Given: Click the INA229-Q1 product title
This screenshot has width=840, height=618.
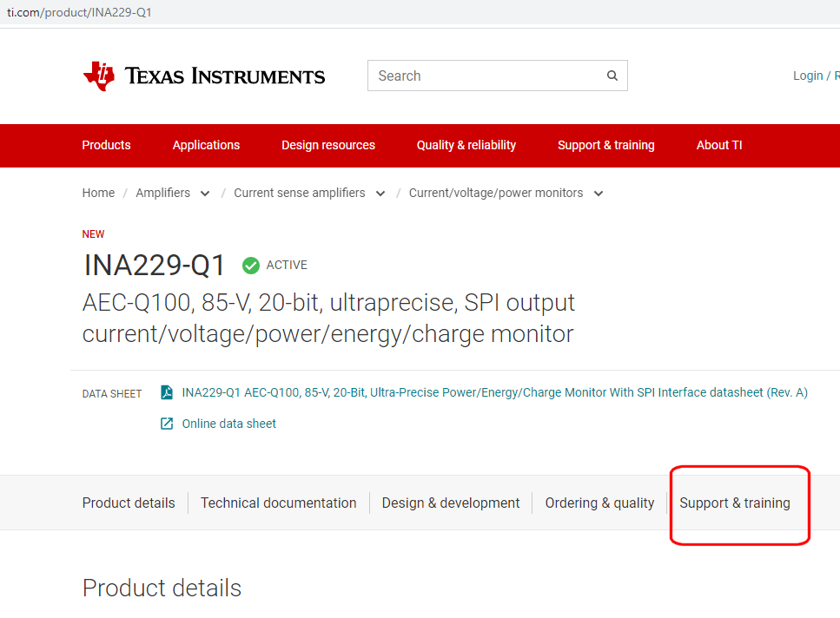Looking at the screenshot, I should [x=155, y=266].
